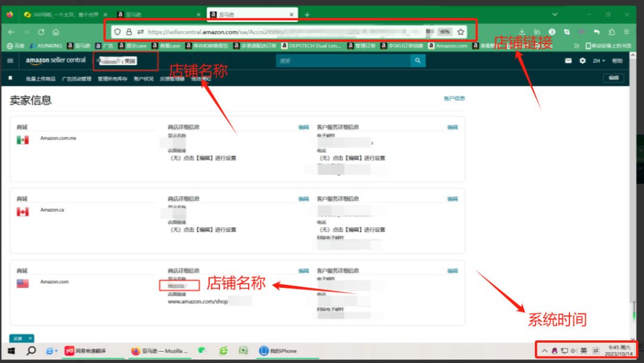Click the 英 input method tray indicator
Image resolution: width=644 pixels, height=363 pixels.
[x=584, y=350]
